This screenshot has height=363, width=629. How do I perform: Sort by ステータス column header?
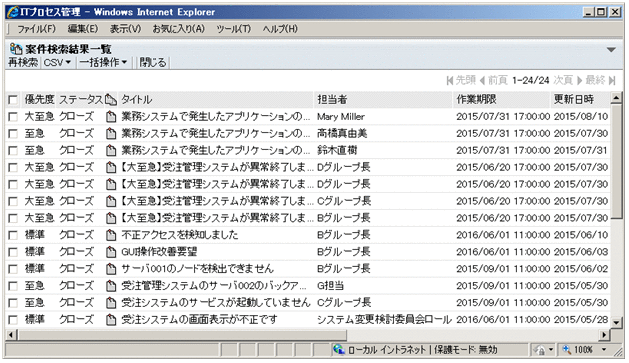point(81,99)
